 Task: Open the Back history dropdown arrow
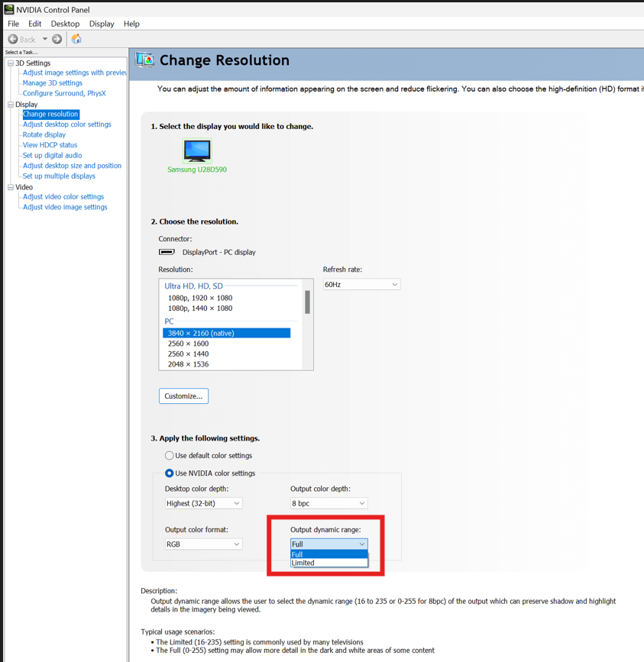pyautogui.click(x=44, y=39)
